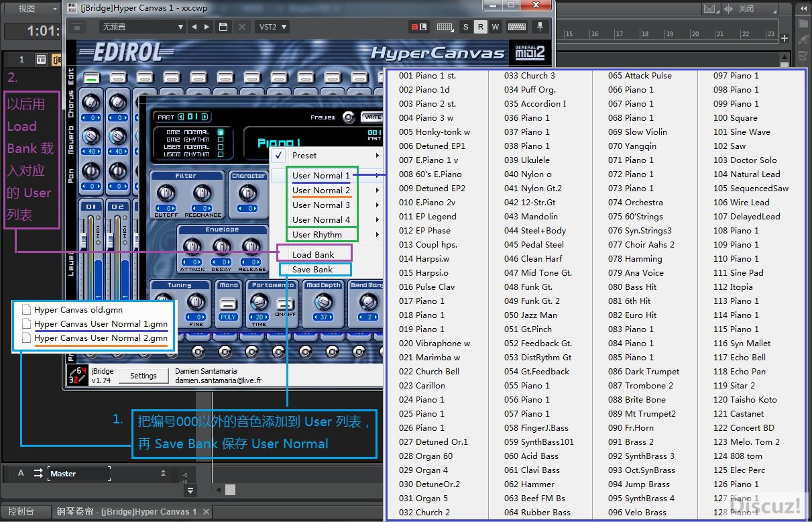Click the part 01 level fader

coord(85,240)
